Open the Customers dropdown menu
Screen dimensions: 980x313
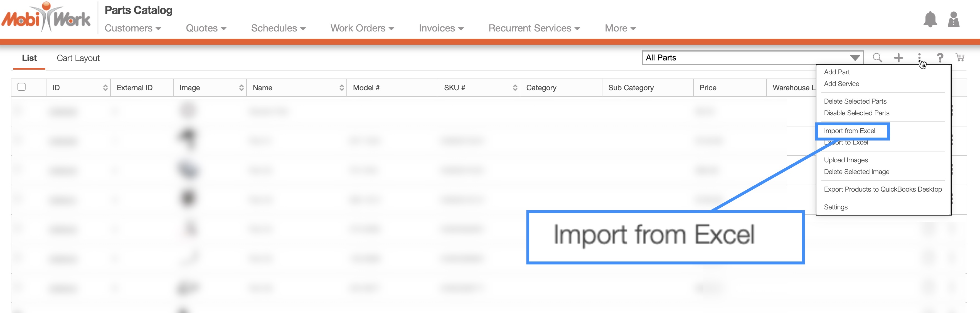[x=133, y=29]
